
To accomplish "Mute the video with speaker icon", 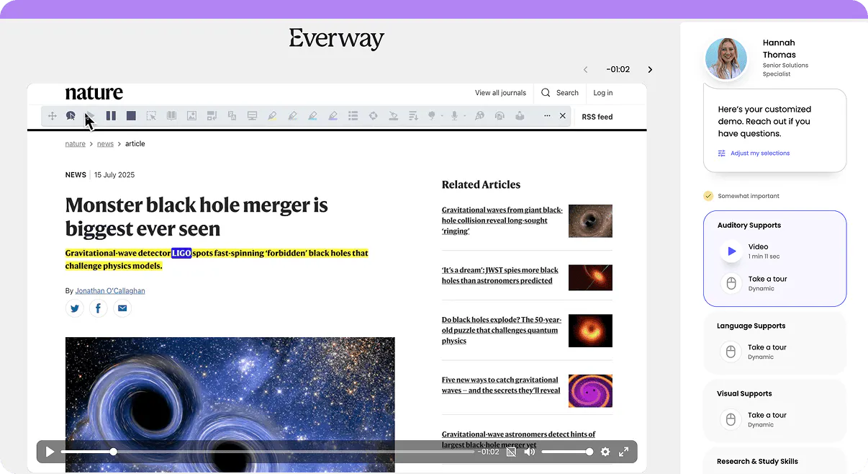I will click(x=530, y=452).
